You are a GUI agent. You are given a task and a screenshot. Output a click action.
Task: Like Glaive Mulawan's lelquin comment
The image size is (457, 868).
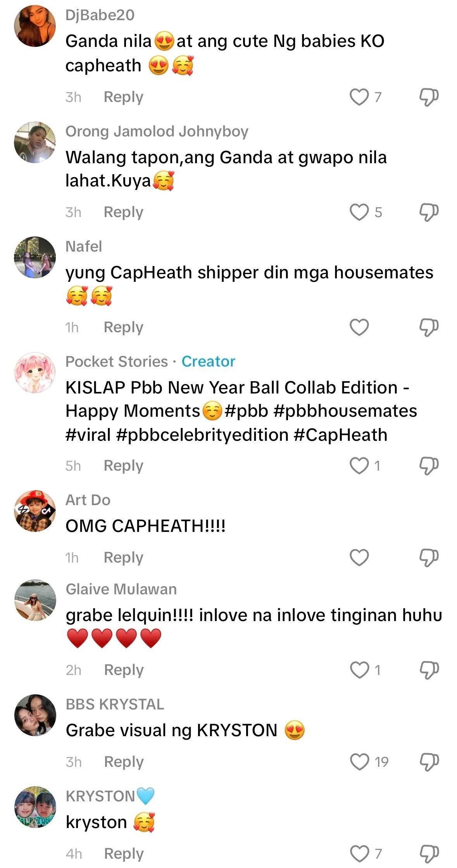coord(359,670)
